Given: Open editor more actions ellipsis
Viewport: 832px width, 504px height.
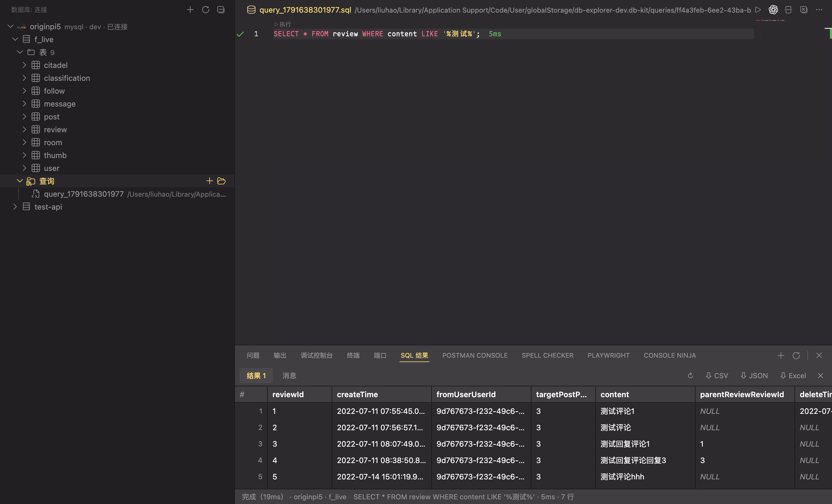Looking at the screenshot, I should coord(819,10).
